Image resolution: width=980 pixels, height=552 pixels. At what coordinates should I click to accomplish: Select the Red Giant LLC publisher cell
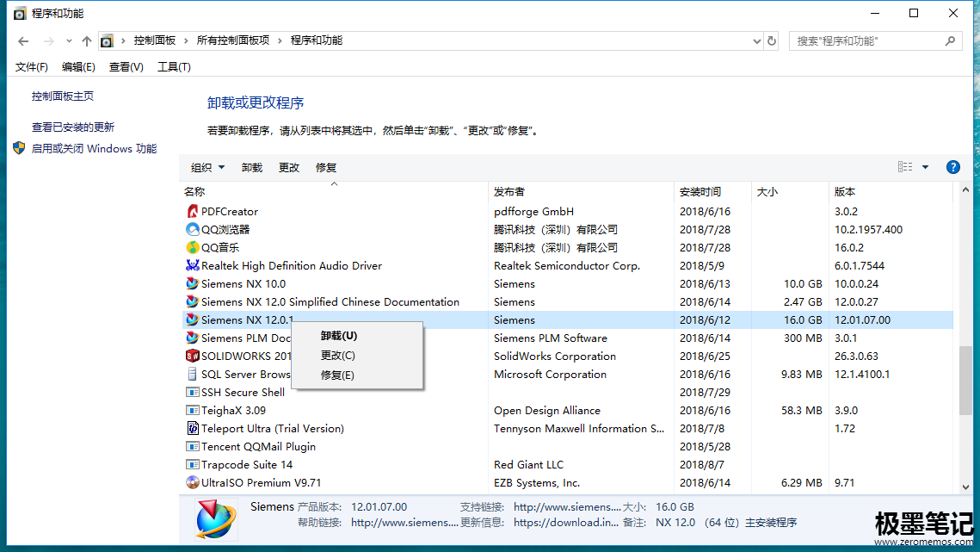tap(528, 465)
